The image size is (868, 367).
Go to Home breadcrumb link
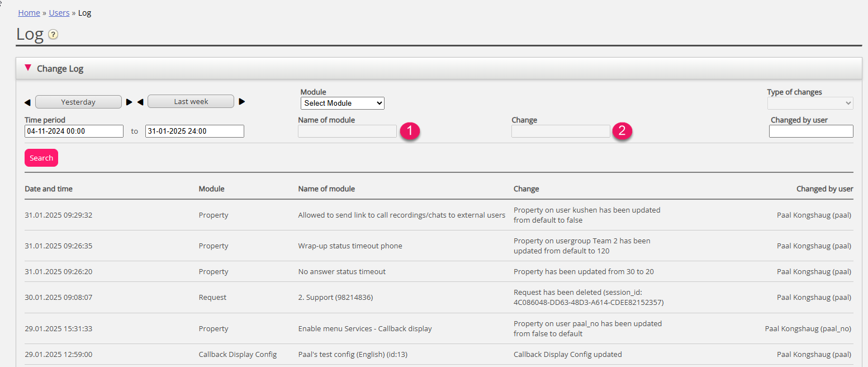point(29,13)
